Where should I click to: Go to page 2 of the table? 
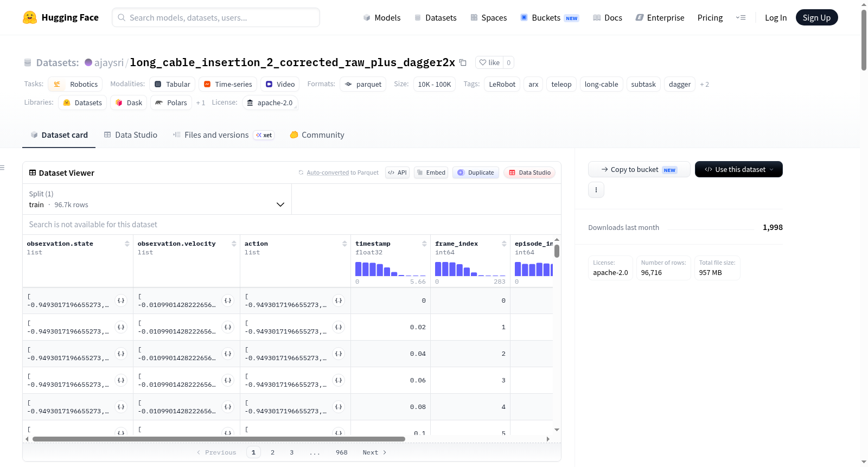[x=272, y=452]
